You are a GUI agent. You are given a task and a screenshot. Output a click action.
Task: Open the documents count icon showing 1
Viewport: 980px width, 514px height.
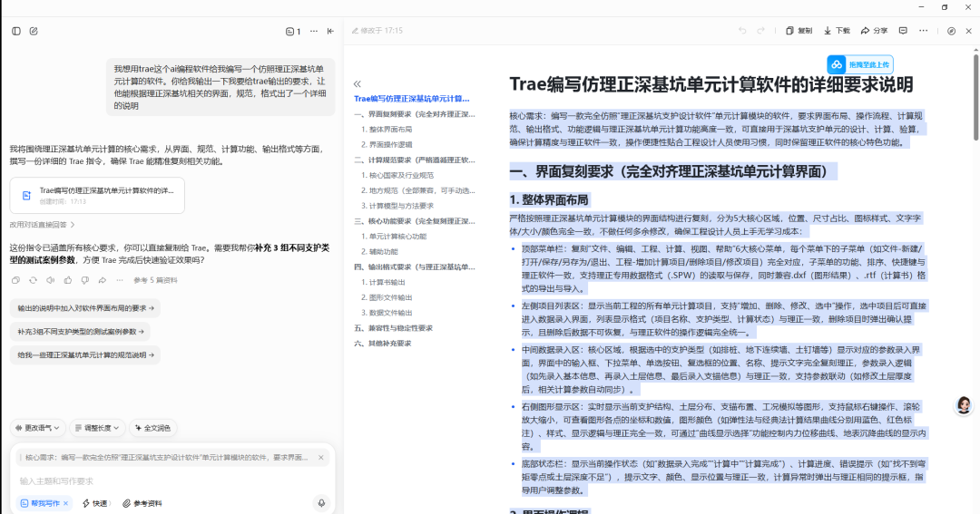pyautogui.click(x=293, y=31)
